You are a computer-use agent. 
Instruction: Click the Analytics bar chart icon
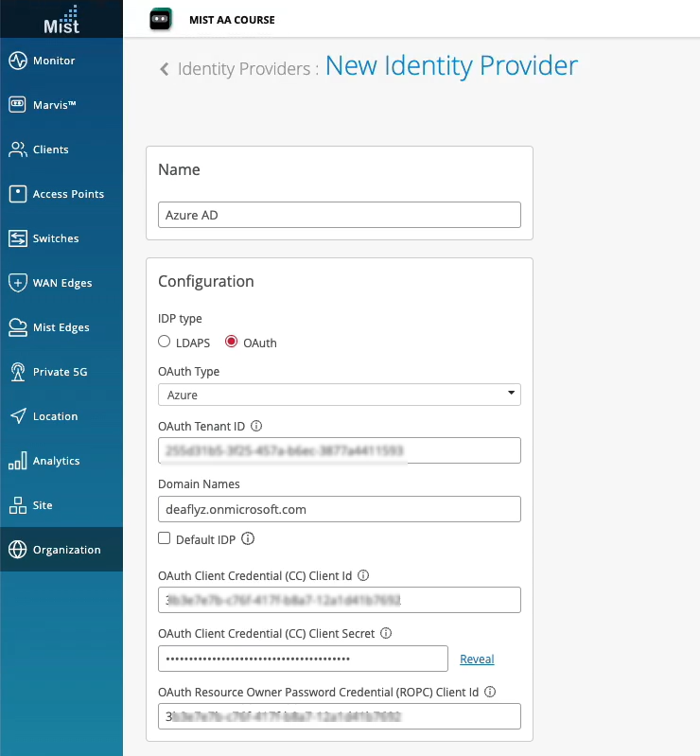click(18, 461)
